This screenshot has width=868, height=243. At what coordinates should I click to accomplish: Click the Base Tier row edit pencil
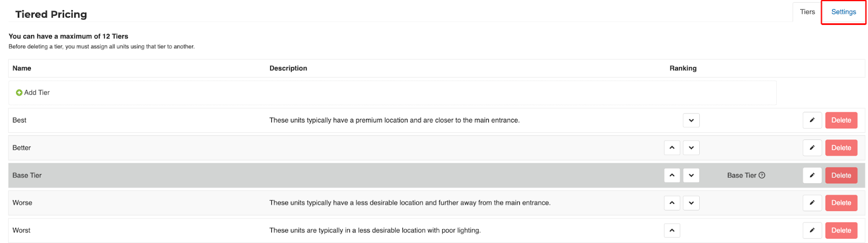coord(812,175)
